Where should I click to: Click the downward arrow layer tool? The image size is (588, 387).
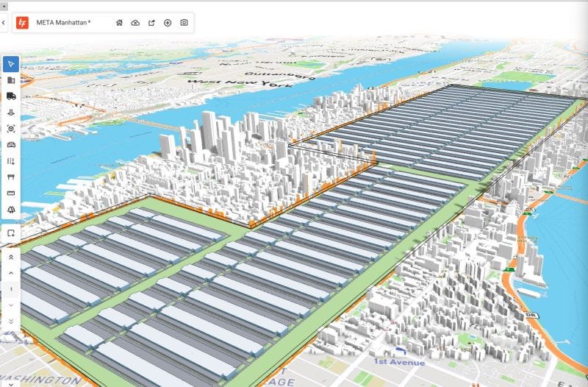point(11,113)
